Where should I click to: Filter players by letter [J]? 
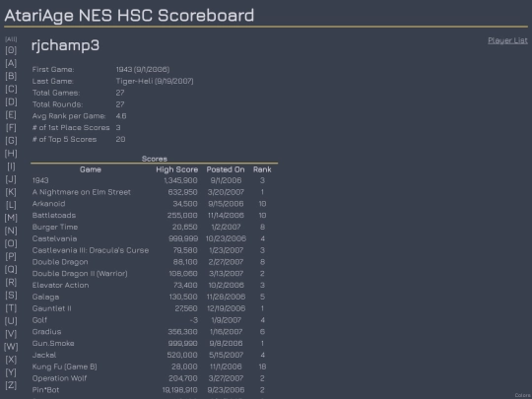coord(11,179)
